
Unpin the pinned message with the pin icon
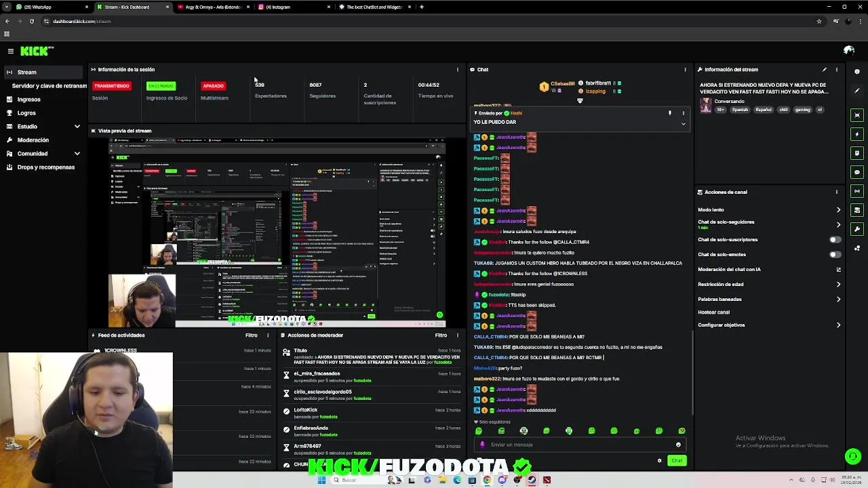click(x=669, y=113)
